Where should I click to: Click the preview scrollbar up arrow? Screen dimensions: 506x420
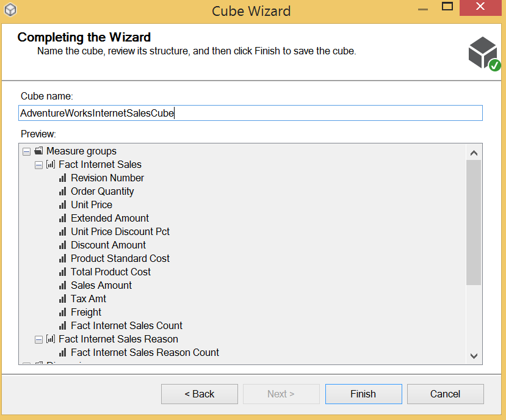[x=474, y=153]
